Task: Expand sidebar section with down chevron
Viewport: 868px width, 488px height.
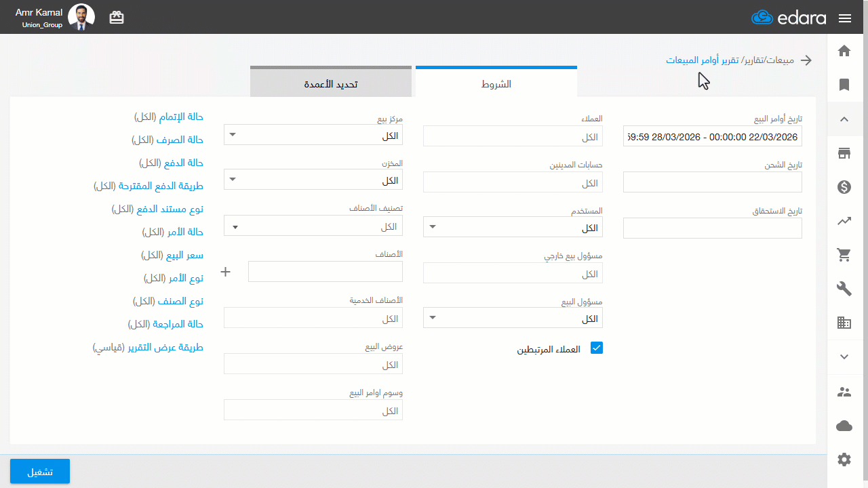Action: click(x=844, y=357)
